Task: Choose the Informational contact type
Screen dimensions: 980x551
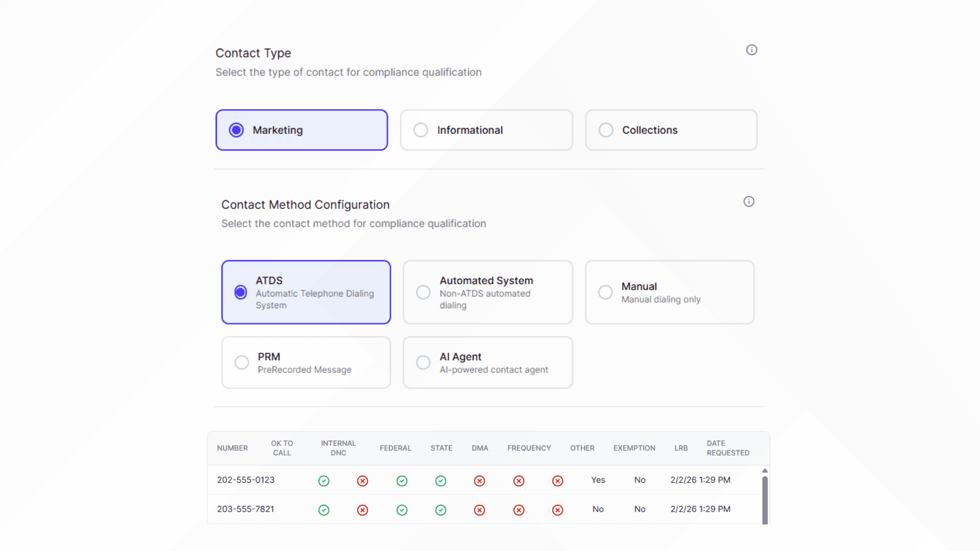Action: tap(486, 130)
